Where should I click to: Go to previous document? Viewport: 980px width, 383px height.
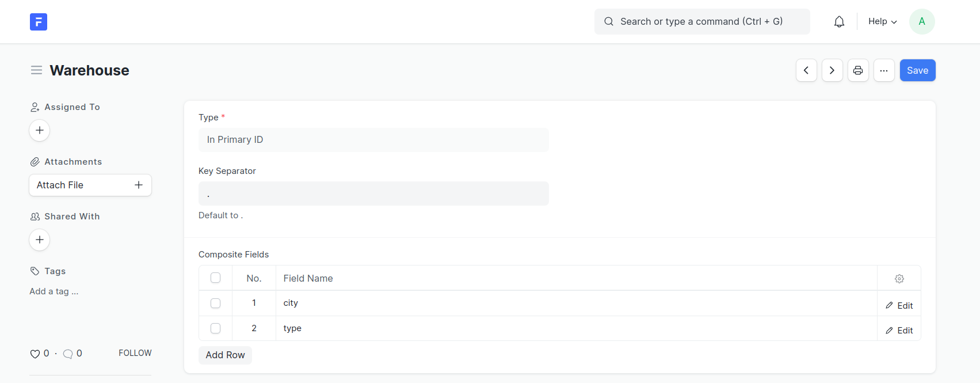click(x=806, y=70)
